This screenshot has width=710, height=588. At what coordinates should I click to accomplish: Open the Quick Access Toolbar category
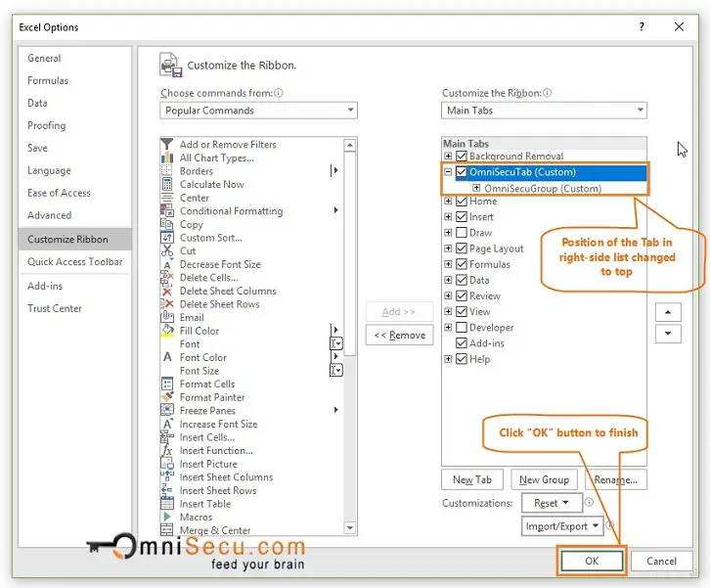tap(74, 261)
